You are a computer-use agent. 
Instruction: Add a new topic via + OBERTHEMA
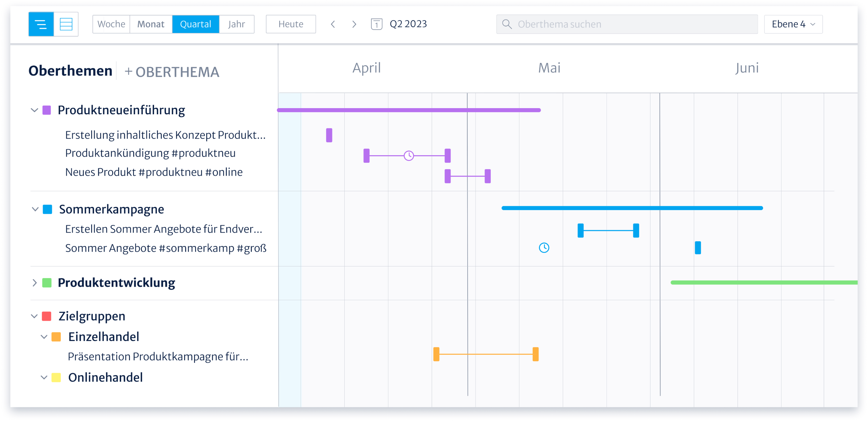[172, 72]
